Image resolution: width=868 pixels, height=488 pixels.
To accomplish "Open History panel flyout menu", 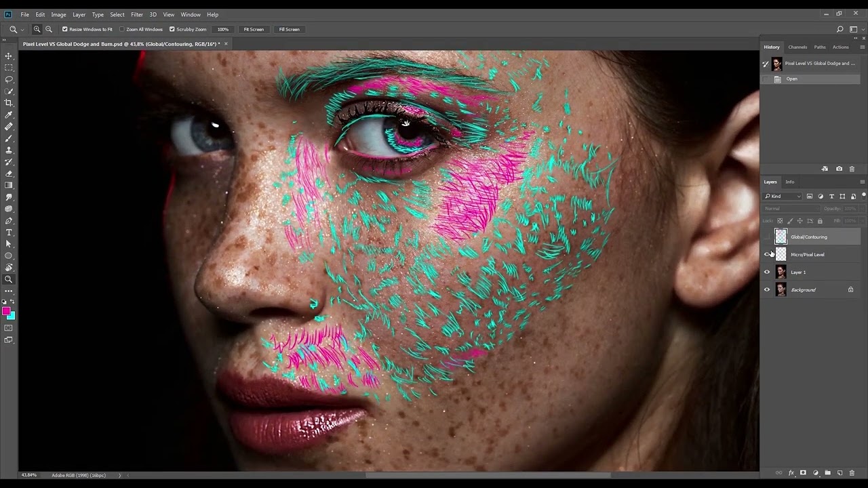I will (863, 47).
